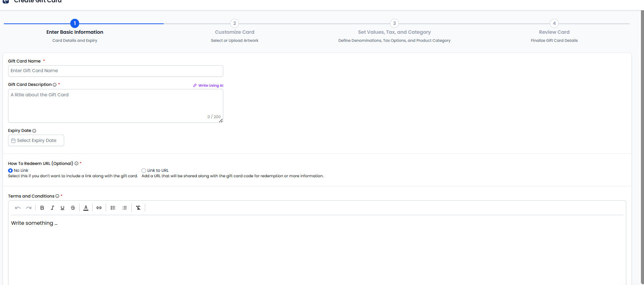Screen dimensions: 644x285
Task: Select the No Link radio option
Action: click(10, 171)
